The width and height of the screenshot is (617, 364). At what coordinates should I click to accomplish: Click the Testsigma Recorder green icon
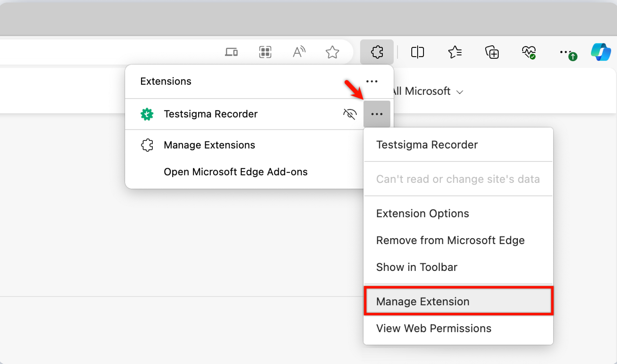[147, 114]
